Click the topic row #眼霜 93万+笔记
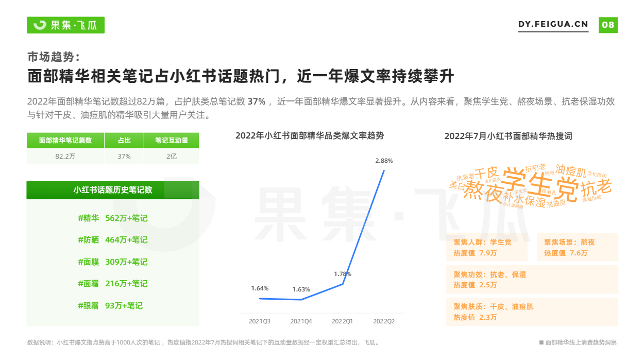The width and height of the screenshot is (644, 362). pyautogui.click(x=110, y=306)
